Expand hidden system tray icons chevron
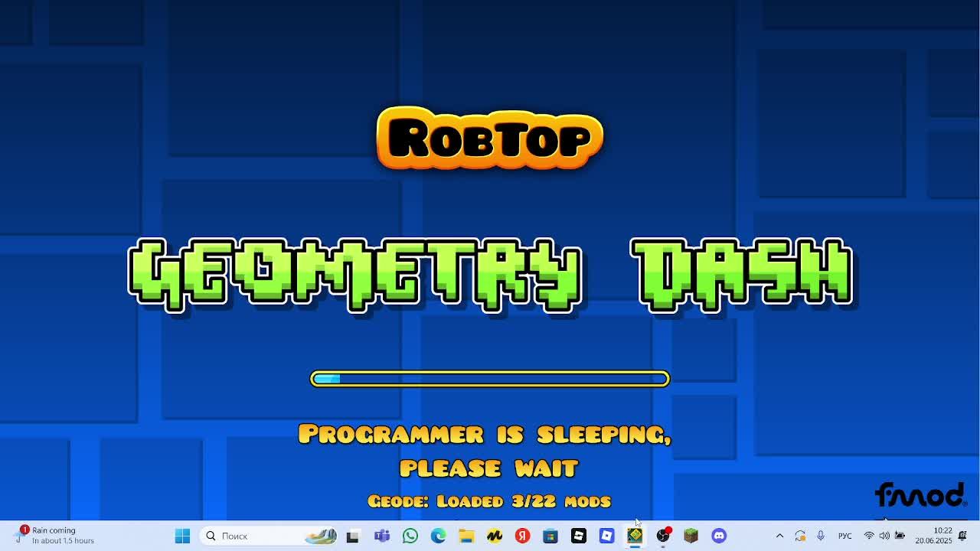This screenshot has width=980, height=551. click(779, 536)
